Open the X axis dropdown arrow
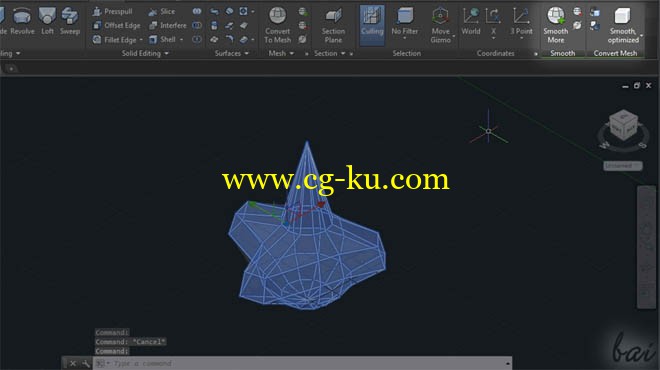660x370 pixels. [493, 38]
